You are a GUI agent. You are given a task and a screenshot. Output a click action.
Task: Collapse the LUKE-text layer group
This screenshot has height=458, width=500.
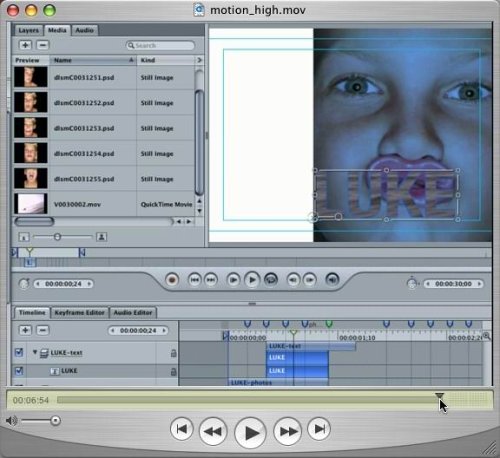[35, 352]
